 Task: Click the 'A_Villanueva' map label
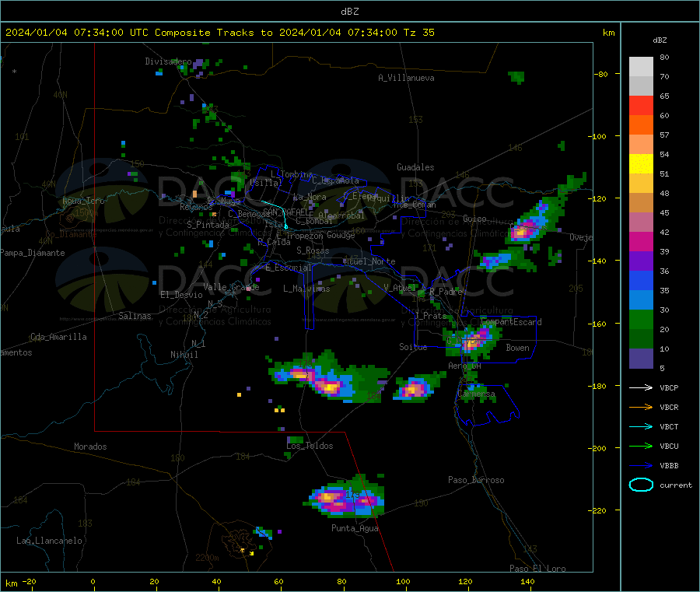(406, 78)
